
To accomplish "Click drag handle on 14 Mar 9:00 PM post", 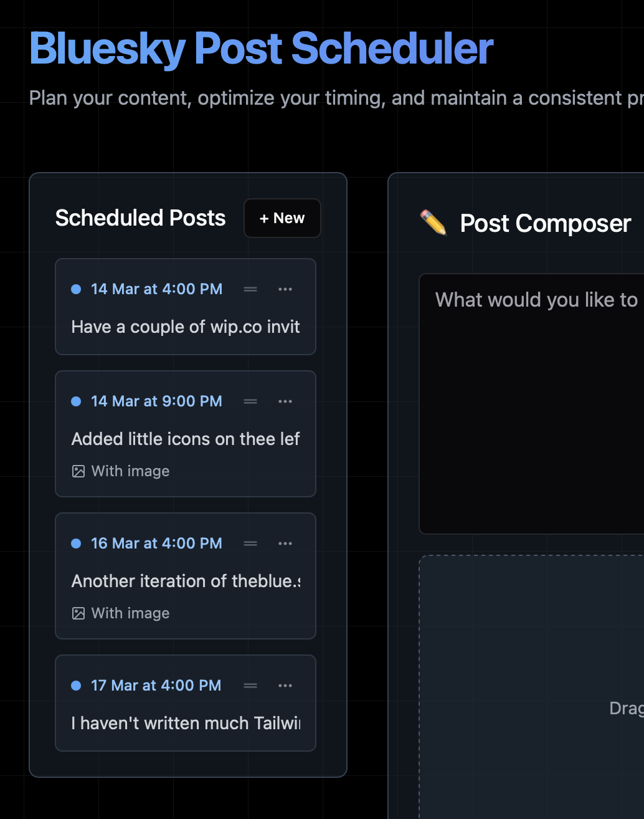I will tap(250, 401).
